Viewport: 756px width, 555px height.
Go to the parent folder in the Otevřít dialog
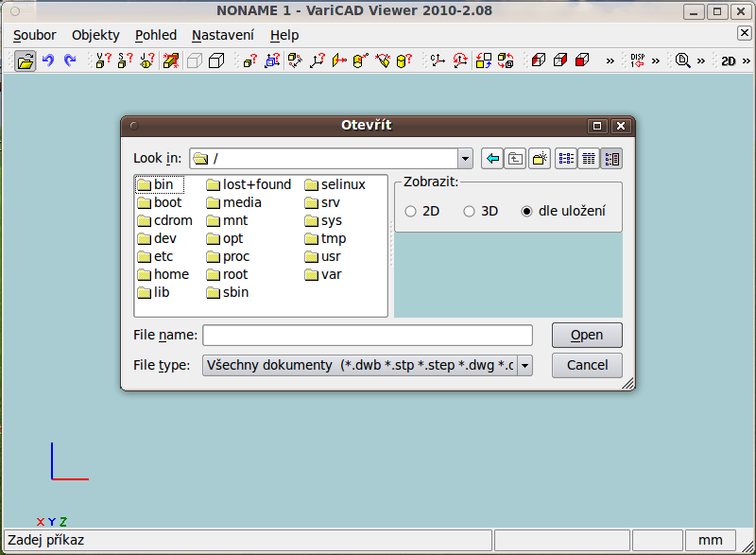[x=515, y=159]
